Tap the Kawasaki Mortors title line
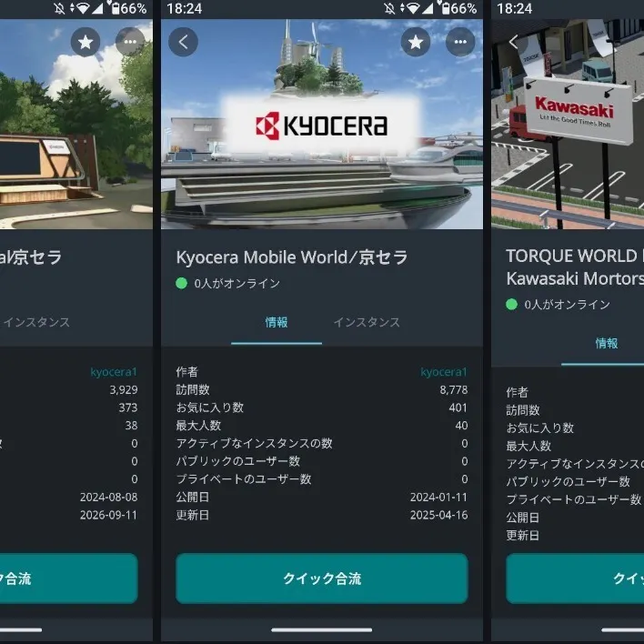Image resolution: width=644 pixels, height=644 pixels. pos(575,278)
